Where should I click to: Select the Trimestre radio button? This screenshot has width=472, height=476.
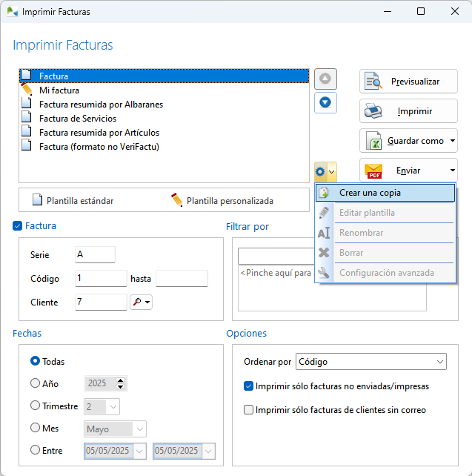(x=35, y=406)
